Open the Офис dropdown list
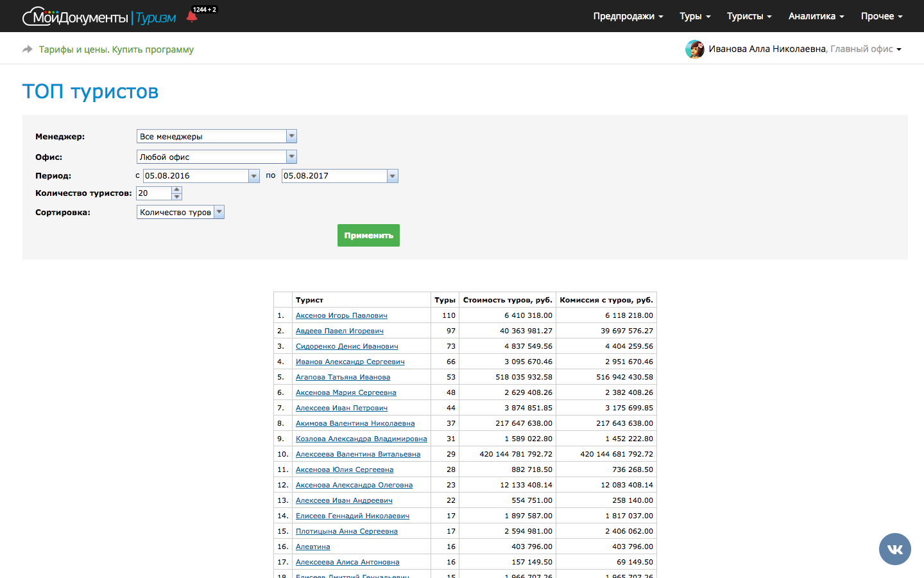Viewport: 924px width, 578px height. click(x=291, y=157)
